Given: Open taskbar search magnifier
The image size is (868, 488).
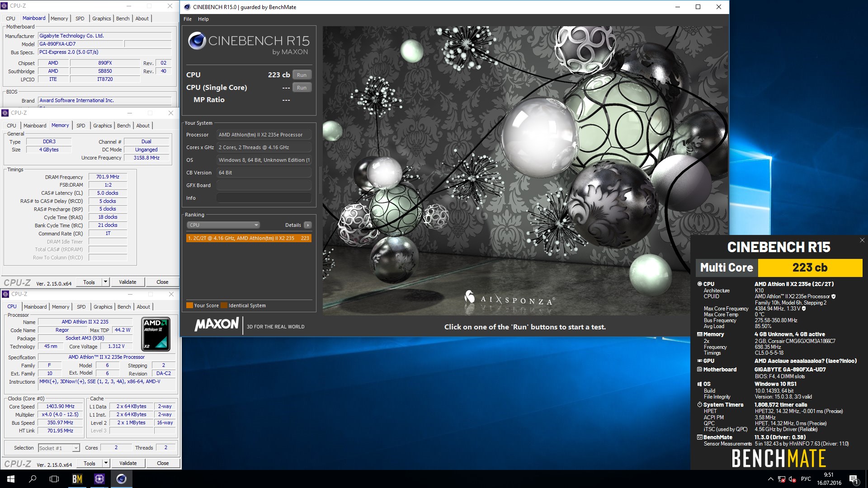Looking at the screenshot, I should [x=33, y=479].
